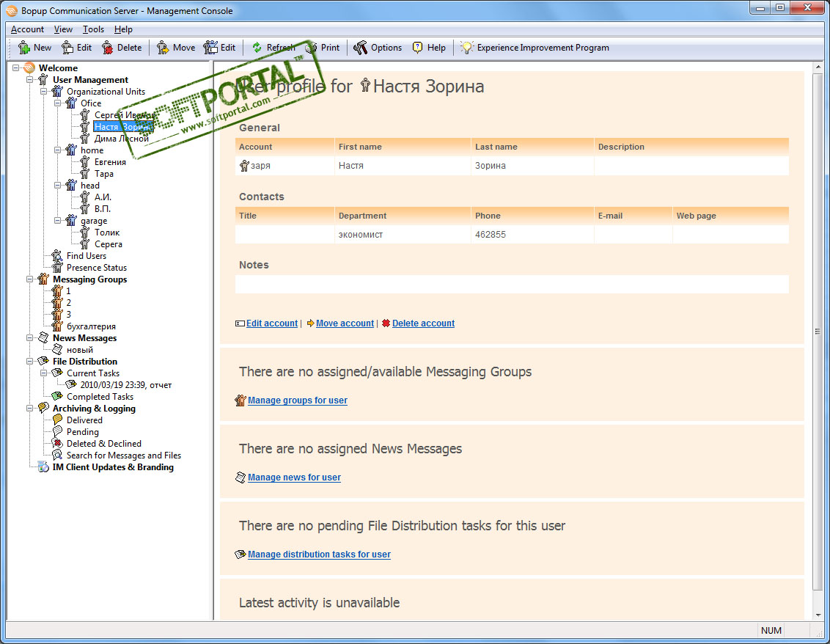Select user В.П. in tree
The width and height of the screenshot is (830, 644).
click(102, 208)
